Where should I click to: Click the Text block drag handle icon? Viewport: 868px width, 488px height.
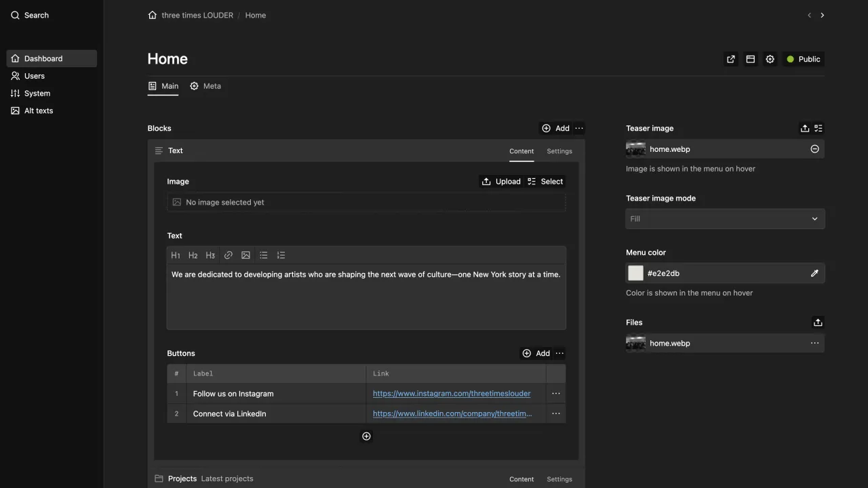pyautogui.click(x=159, y=150)
